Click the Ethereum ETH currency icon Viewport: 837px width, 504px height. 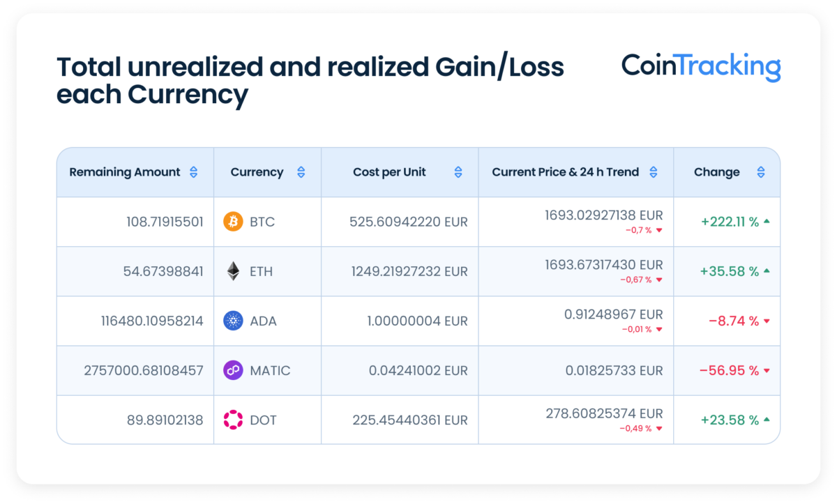point(231,271)
